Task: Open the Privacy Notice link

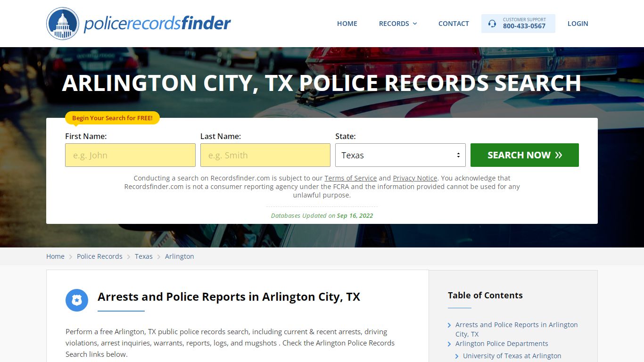Action: (415, 178)
